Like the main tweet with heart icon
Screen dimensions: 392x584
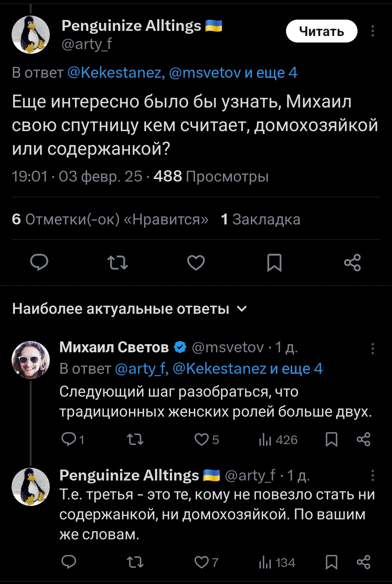coord(196,263)
